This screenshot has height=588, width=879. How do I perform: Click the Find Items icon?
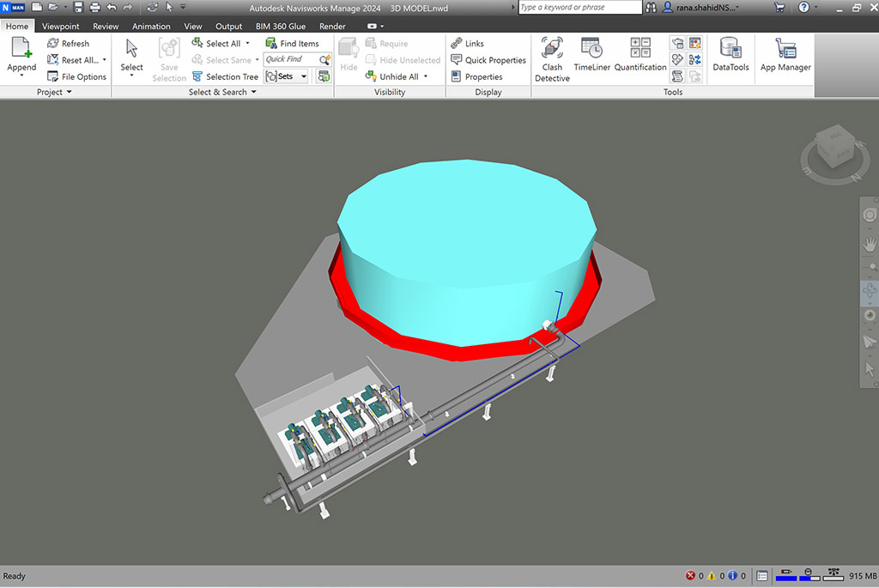[271, 43]
